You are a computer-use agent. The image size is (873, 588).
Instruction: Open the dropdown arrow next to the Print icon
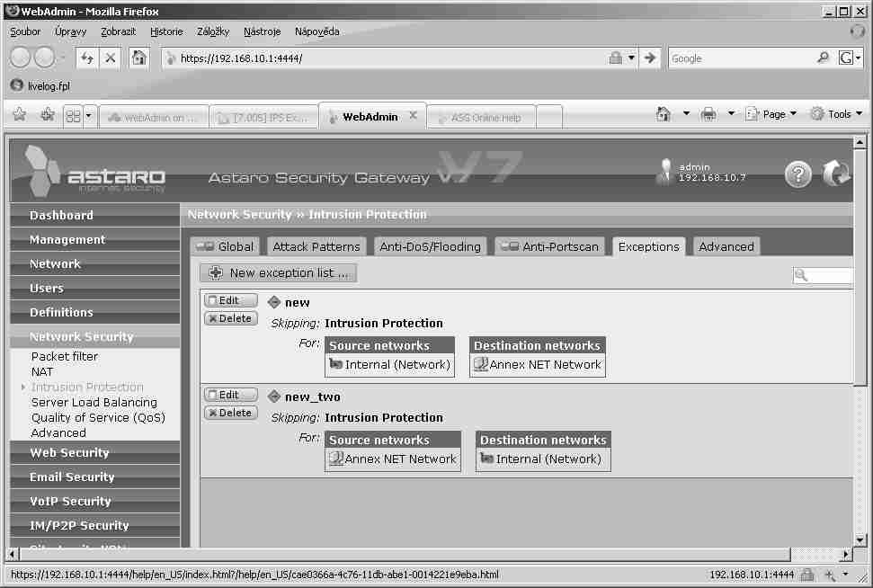pyautogui.click(x=731, y=114)
